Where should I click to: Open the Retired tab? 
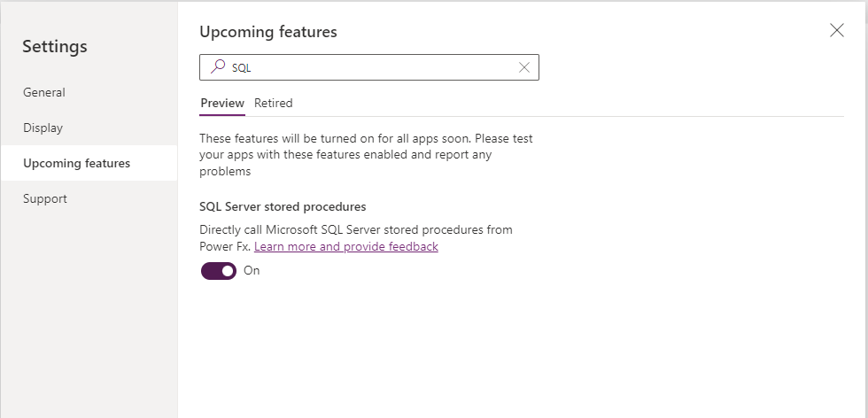(x=273, y=103)
